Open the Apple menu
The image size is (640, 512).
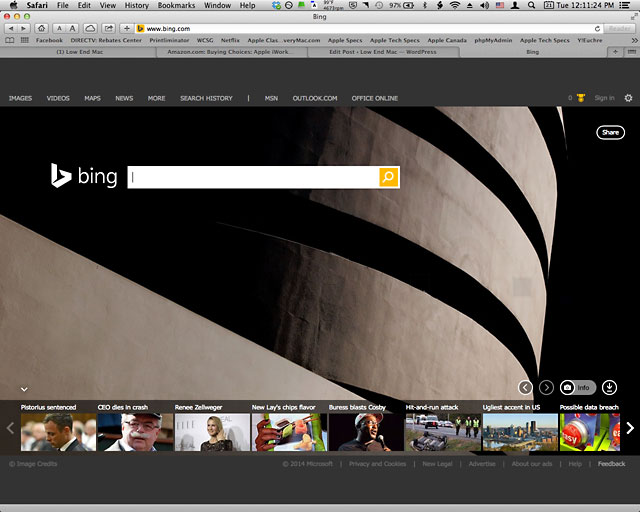[13, 5]
